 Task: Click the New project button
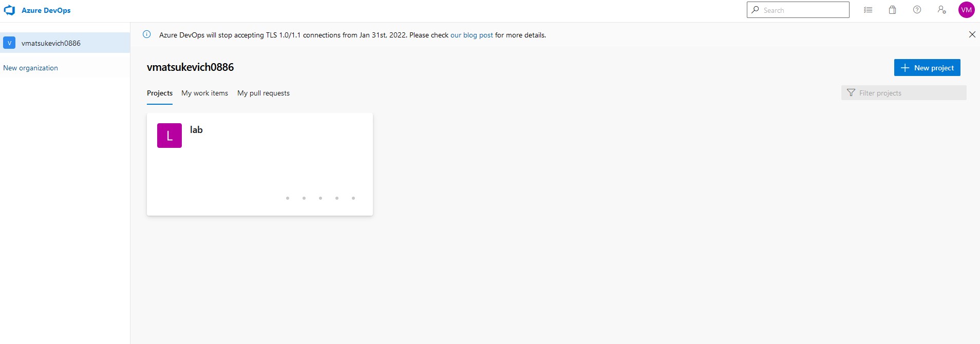tap(927, 68)
